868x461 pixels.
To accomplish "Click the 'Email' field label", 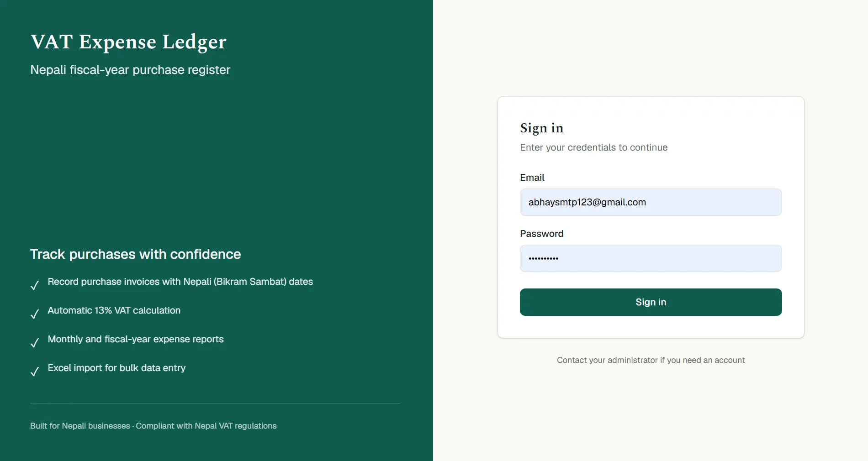I will click(532, 178).
